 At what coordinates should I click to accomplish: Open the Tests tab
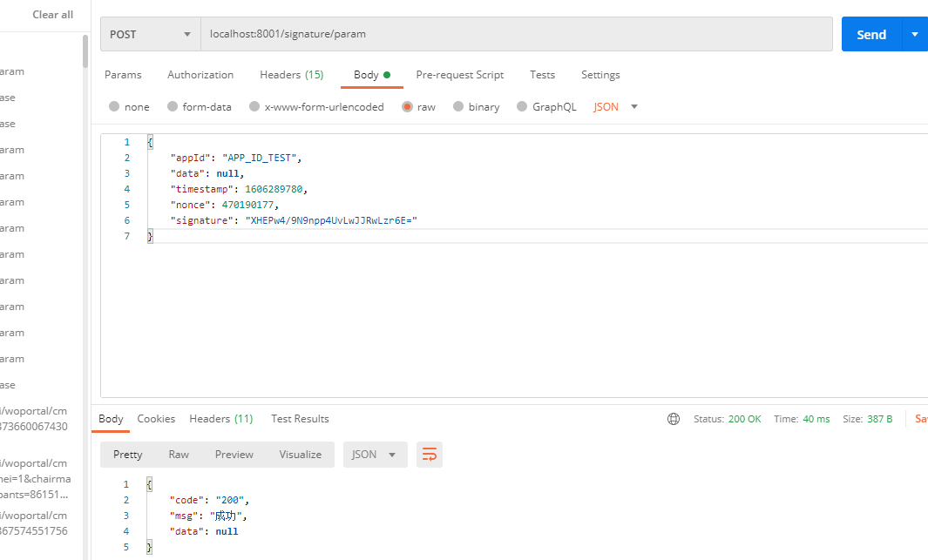pos(542,75)
